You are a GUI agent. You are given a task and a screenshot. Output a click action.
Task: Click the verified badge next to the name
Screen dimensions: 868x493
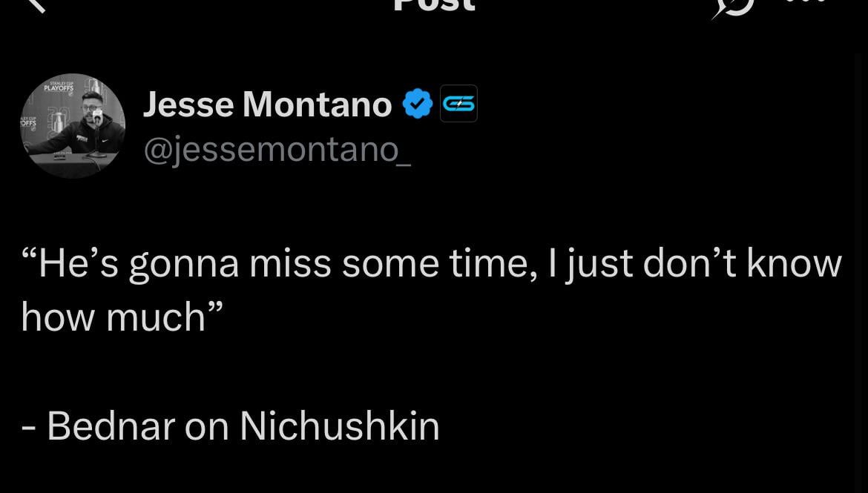click(417, 104)
